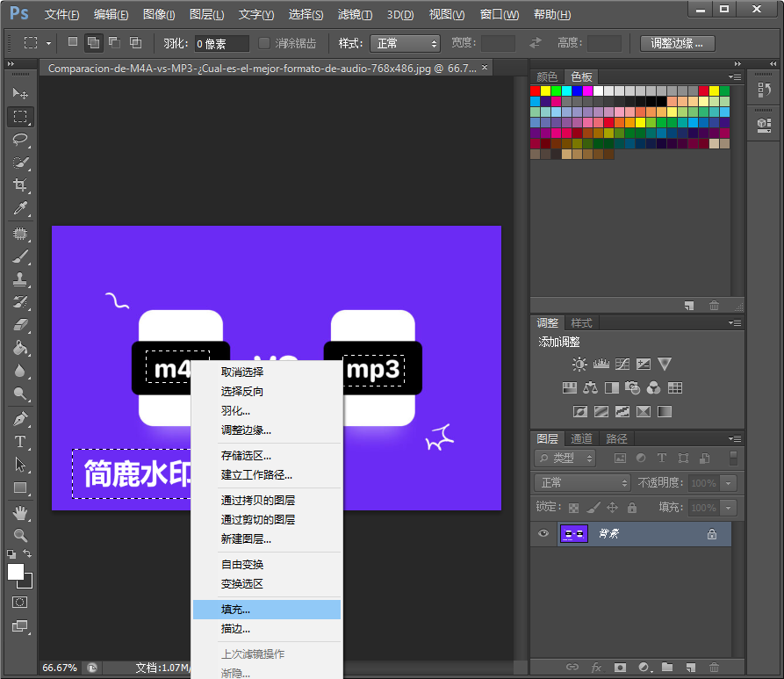This screenshot has height=679, width=784.
Task: Select the Eyedropper tool
Action: [20, 208]
